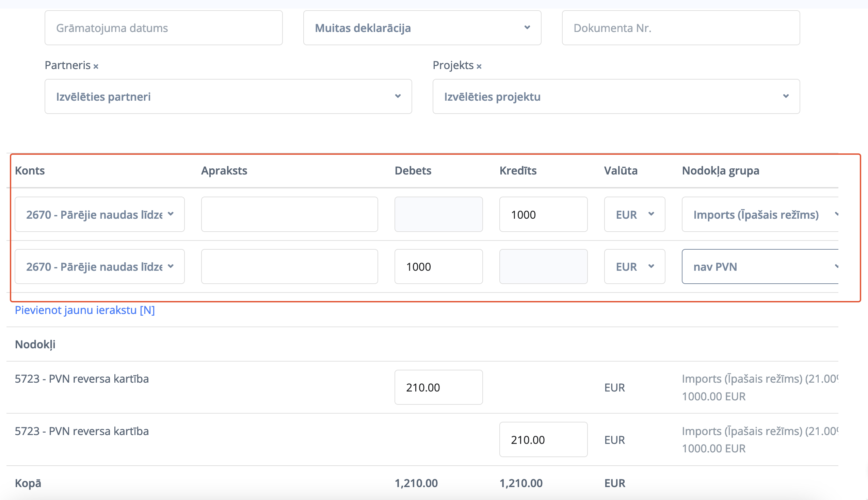Clear the Partneris field with x icon
Viewport: 868px width, 500px height.
(96, 66)
